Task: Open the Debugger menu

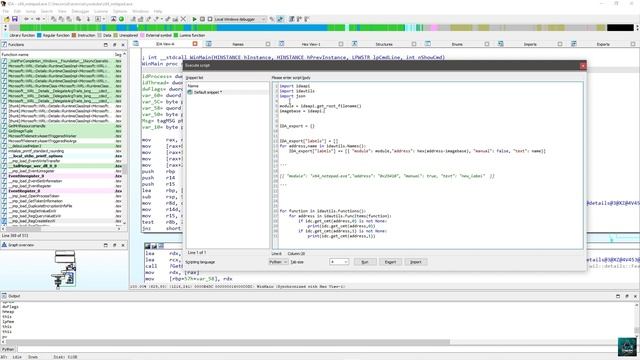Action: point(80,11)
